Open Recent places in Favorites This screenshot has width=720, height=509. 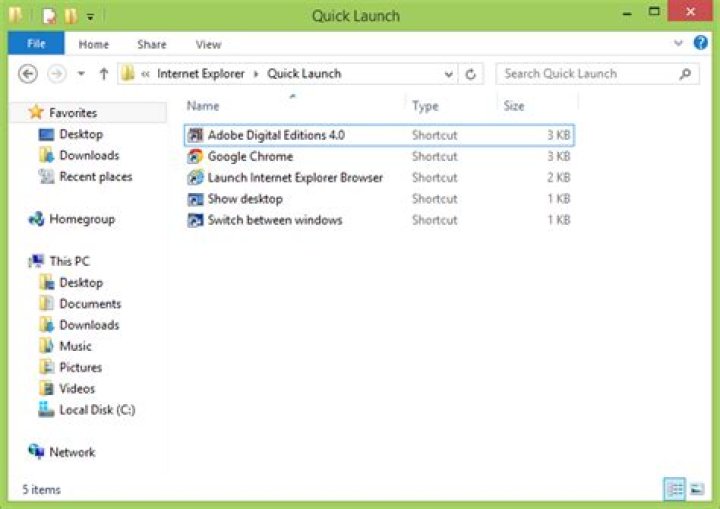96,176
